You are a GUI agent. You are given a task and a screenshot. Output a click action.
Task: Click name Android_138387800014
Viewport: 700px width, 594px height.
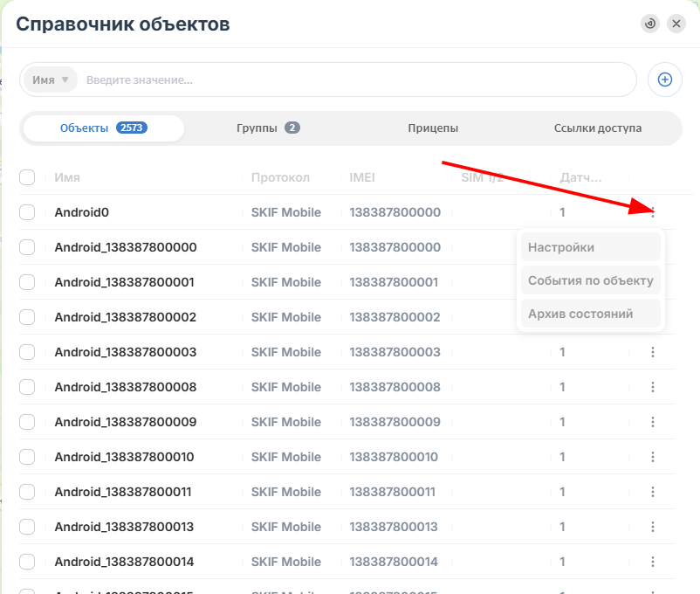[x=124, y=562]
